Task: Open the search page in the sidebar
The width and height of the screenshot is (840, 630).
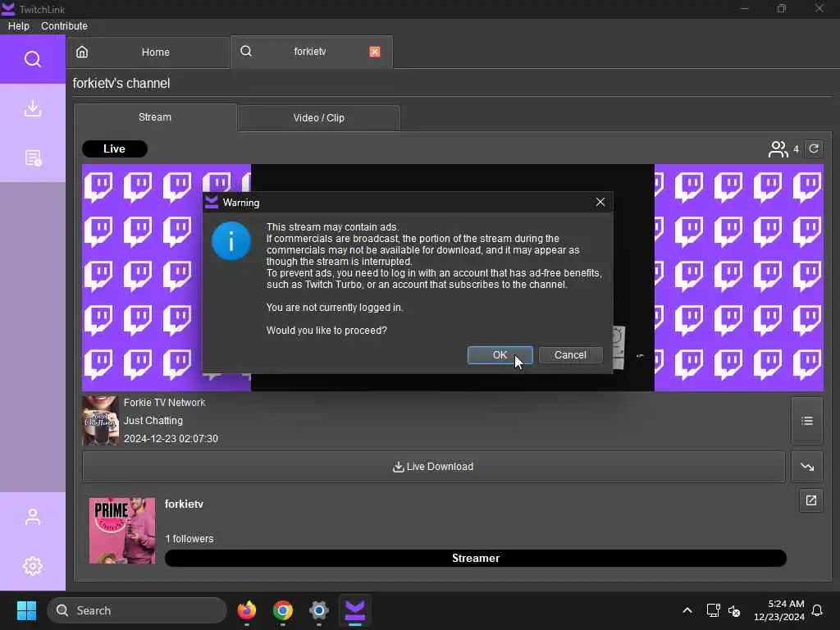Action: coord(33,59)
